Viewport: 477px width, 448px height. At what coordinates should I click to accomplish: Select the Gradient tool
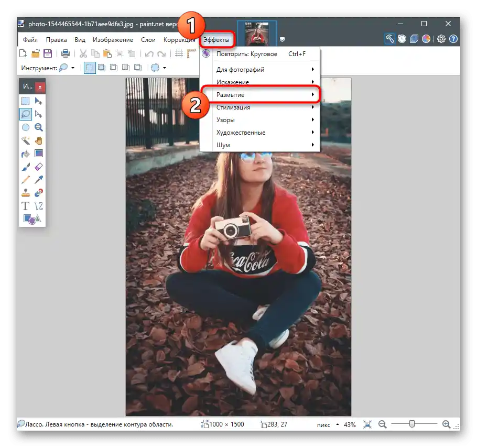tap(39, 154)
